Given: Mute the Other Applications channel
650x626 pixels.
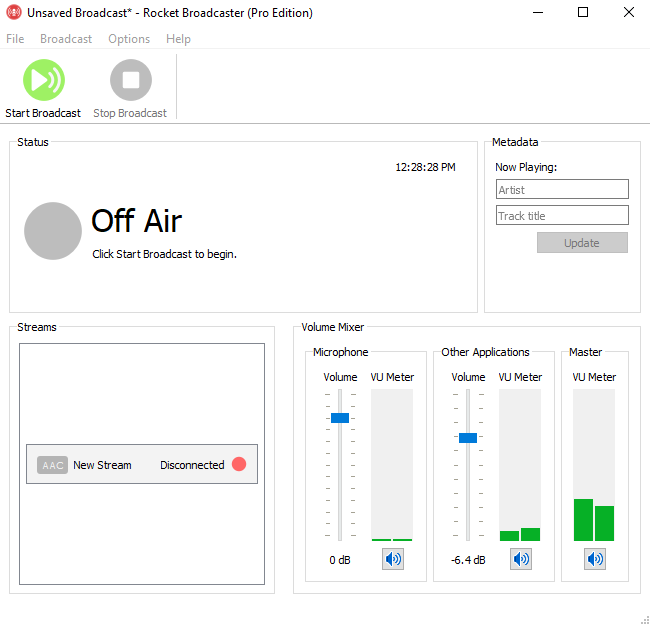Looking at the screenshot, I should pyautogui.click(x=521, y=559).
